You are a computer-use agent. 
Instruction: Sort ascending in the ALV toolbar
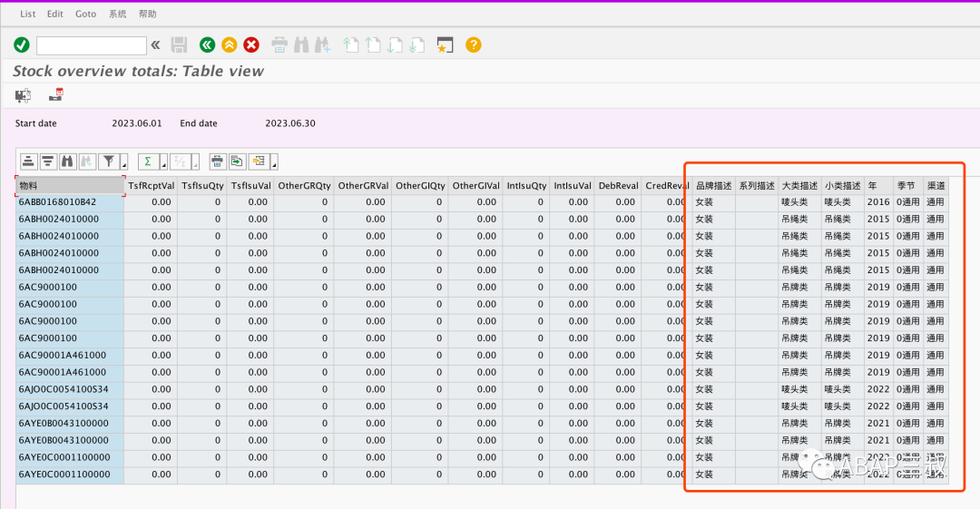(x=28, y=162)
